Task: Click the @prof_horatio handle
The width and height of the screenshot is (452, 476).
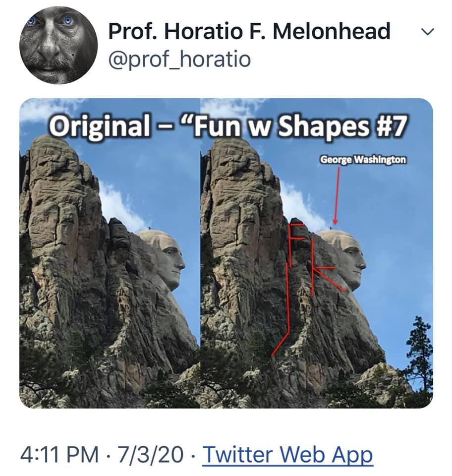Action: pyautogui.click(x=179, y=59)
